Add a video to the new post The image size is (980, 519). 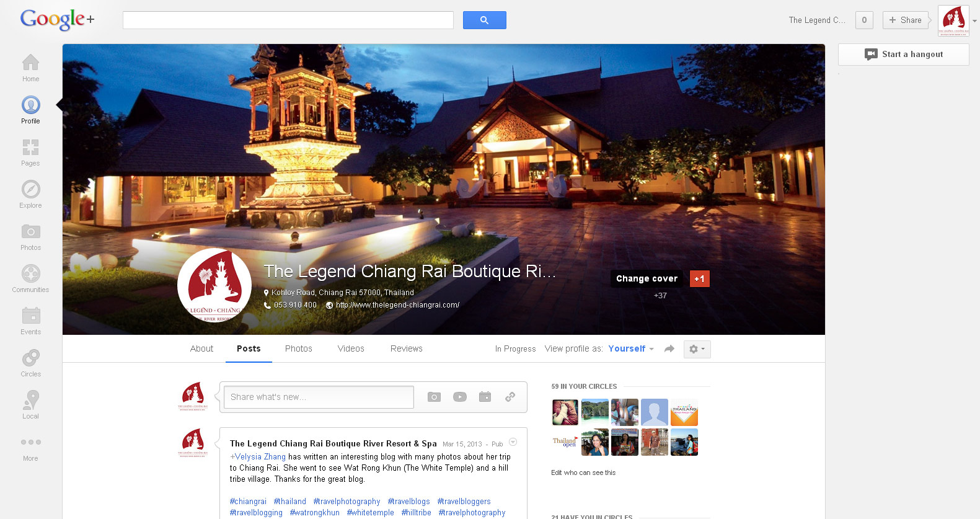[x=459, y=397]
